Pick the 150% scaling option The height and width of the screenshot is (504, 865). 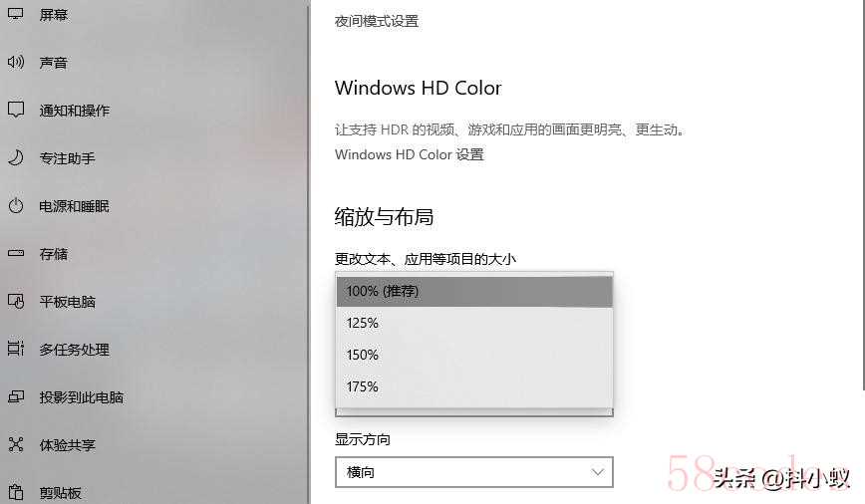coord(474,355)
